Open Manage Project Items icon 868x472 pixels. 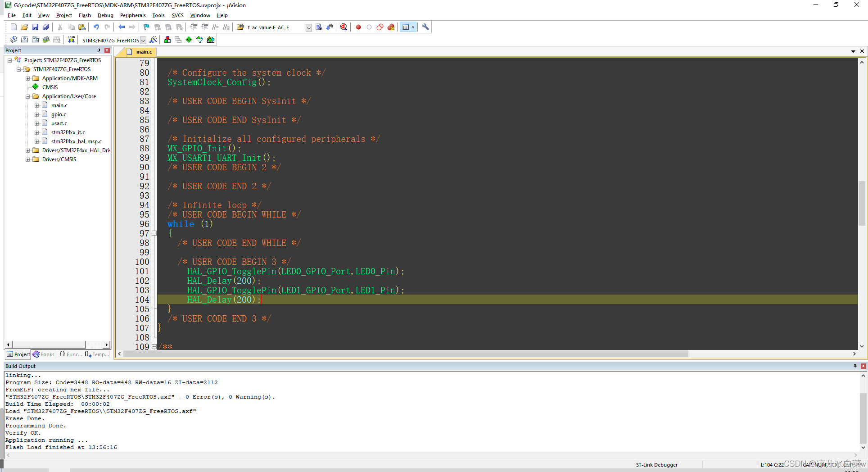[167, 40]
